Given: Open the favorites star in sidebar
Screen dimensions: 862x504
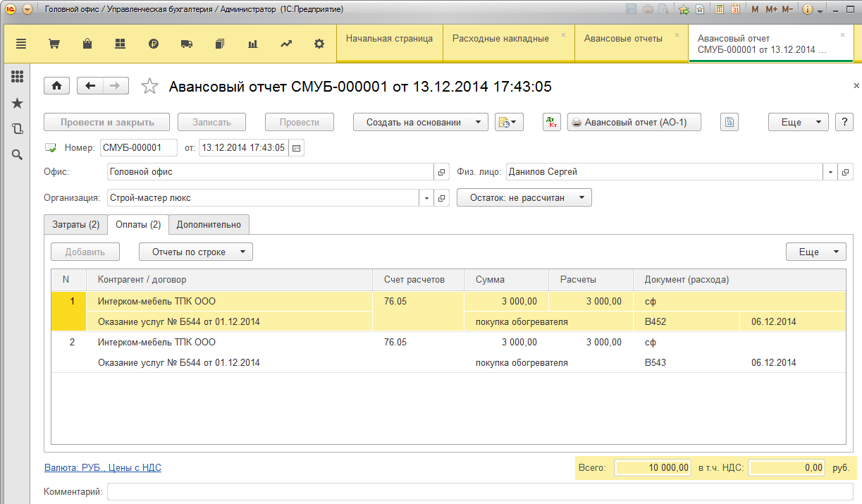Looking at the screenshot, I should coord(18,103).
